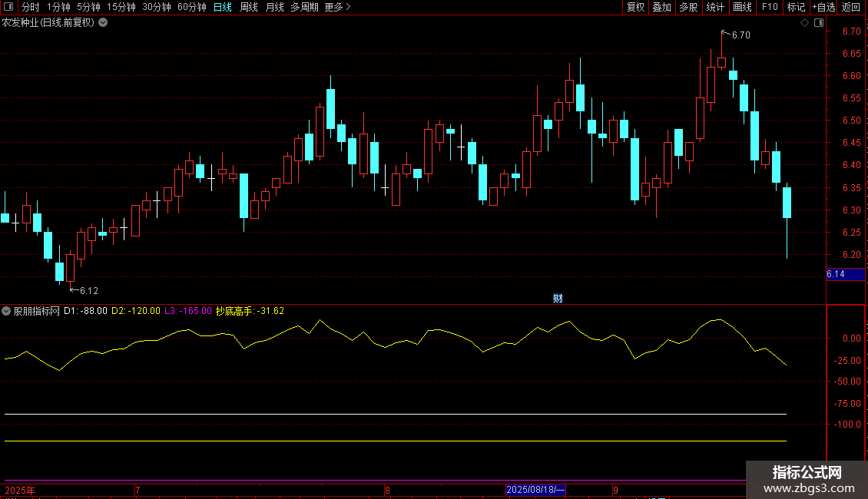Add stock via +自选 button
This screenshot has height=499, width=868.
(x=823, y=7)
